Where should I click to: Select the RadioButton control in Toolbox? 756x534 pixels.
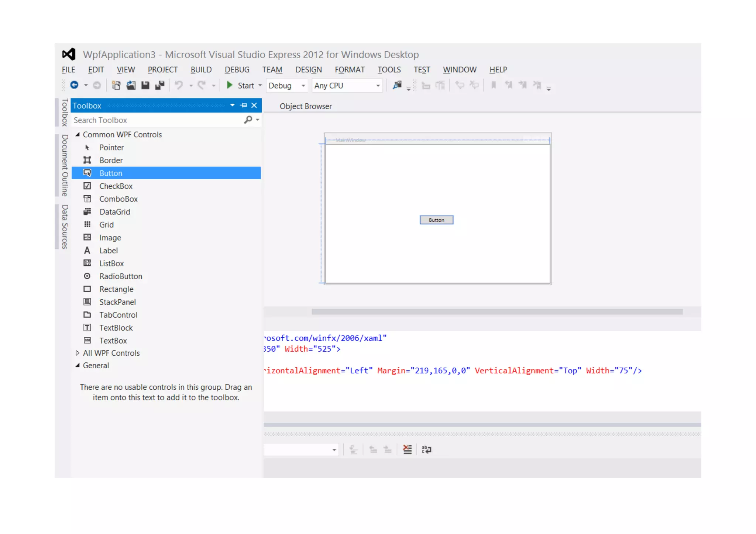(x=166, y=276)
